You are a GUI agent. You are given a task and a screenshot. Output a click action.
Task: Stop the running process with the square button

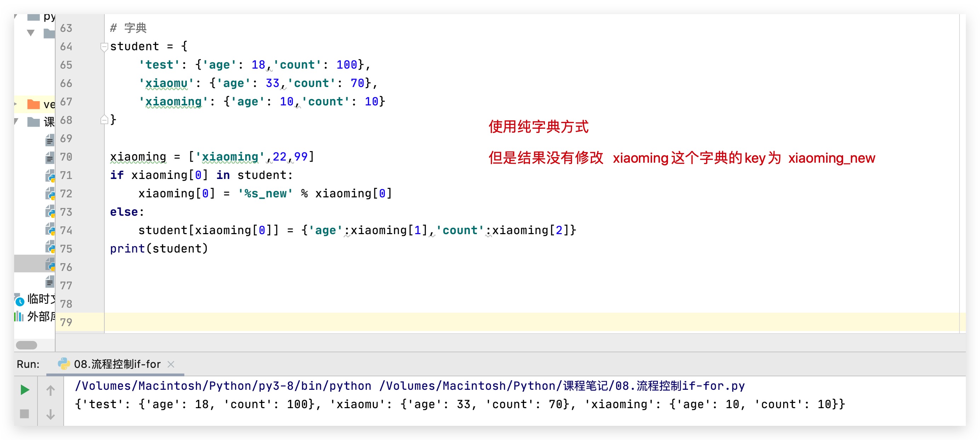[24, 413]
